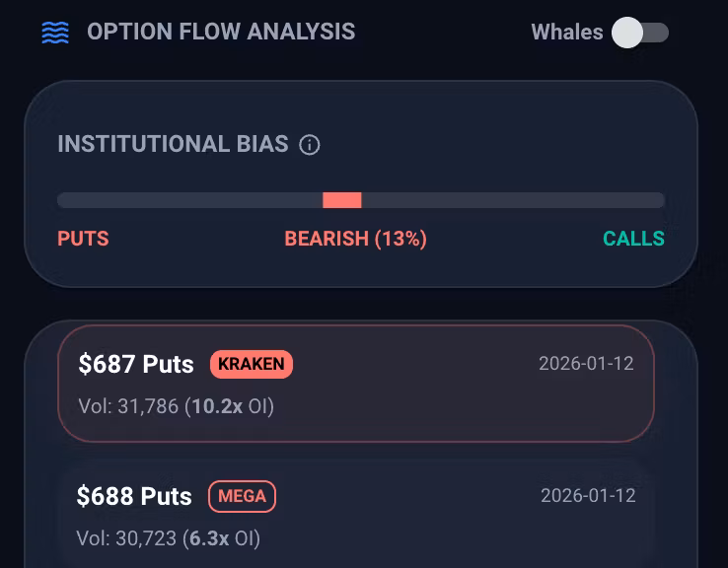Click the red bearish segment on bias bar
The height and width of the screenshot is (568, 728).
pyautogui.click(x=342, y=200)
